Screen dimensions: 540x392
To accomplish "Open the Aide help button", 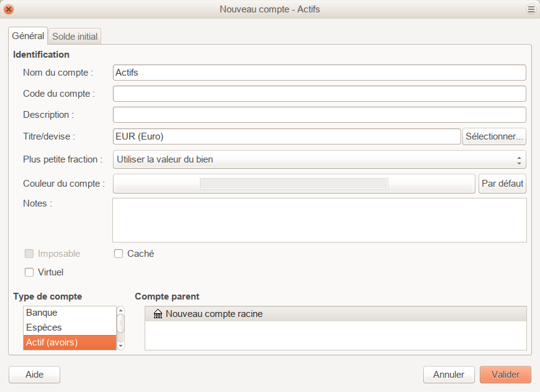I will point(34,375).
